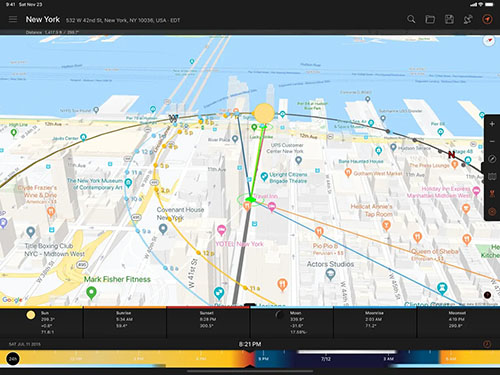Tap the 11 a sun path marker
This screenshot has height=375, width=500.
(245, 288)
